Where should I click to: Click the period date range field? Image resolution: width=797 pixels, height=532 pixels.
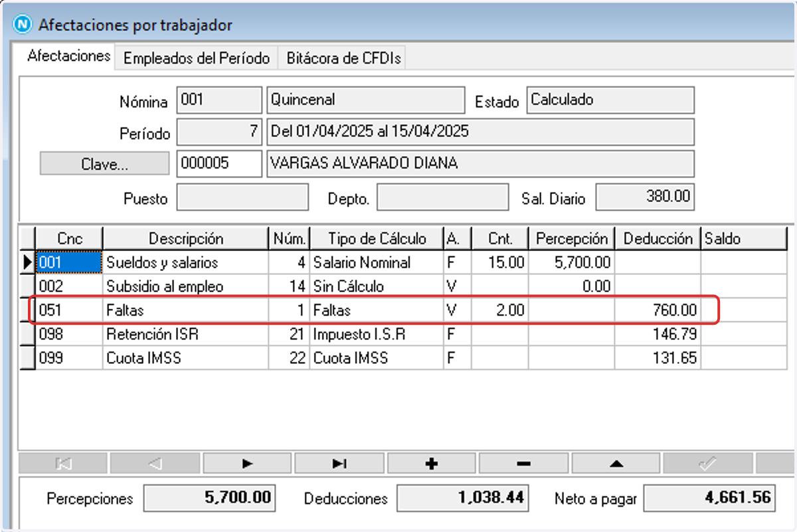480,132
